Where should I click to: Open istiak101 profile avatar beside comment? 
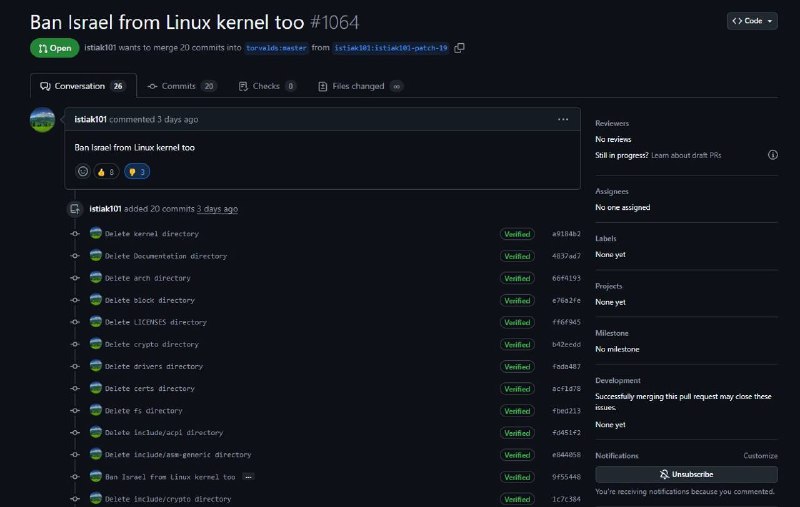pos(42,120)
